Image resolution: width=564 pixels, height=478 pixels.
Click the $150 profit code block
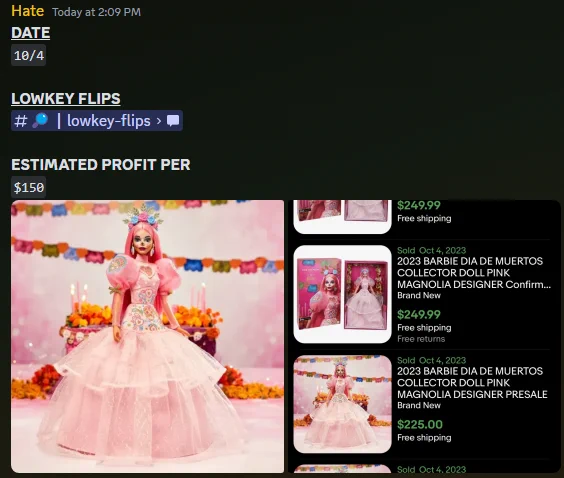click(x=28, y=187)
